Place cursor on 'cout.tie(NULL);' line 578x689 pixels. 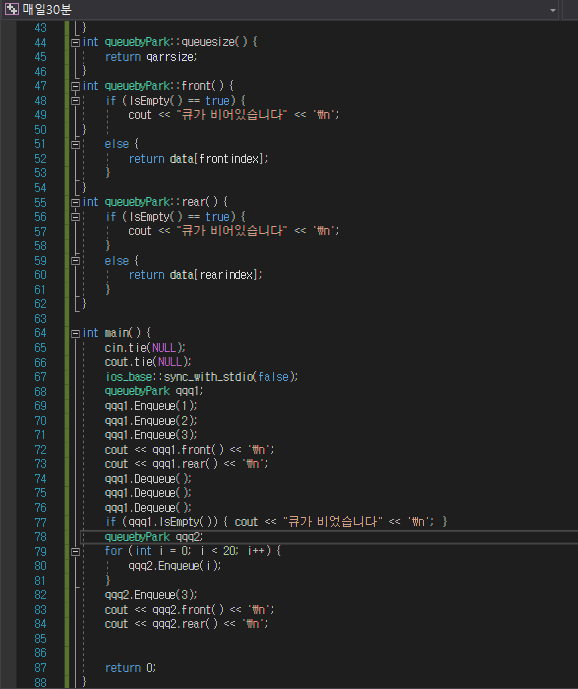148,362
